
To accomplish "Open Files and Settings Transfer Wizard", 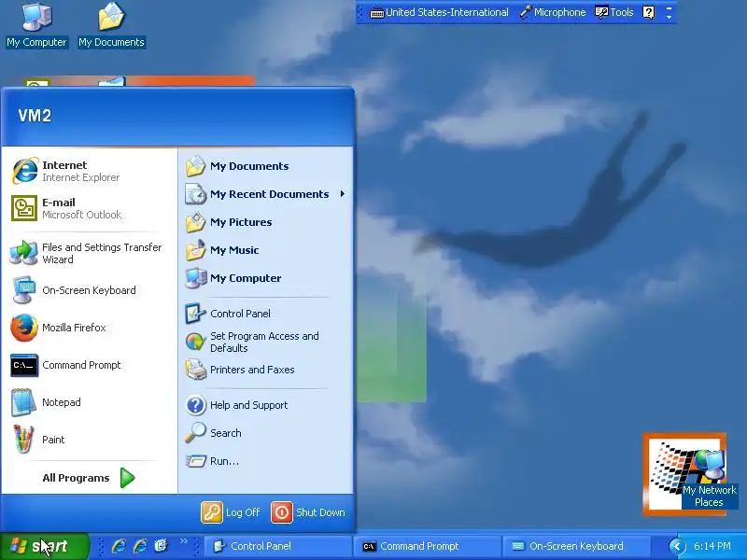I will 89,253.
